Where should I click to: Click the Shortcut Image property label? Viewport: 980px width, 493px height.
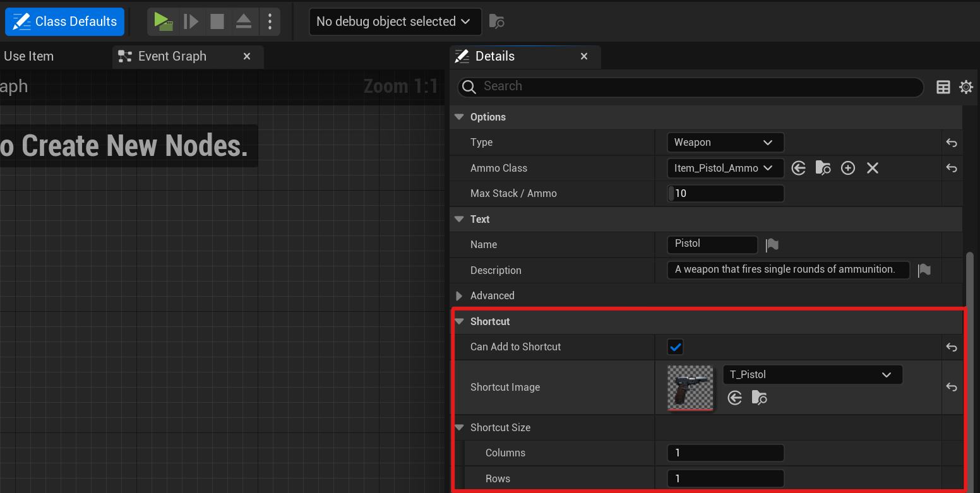pos(505,387)
